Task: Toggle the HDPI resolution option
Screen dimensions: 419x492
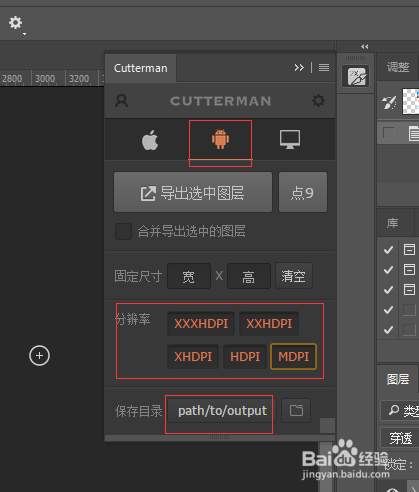Action: point(245,357)
